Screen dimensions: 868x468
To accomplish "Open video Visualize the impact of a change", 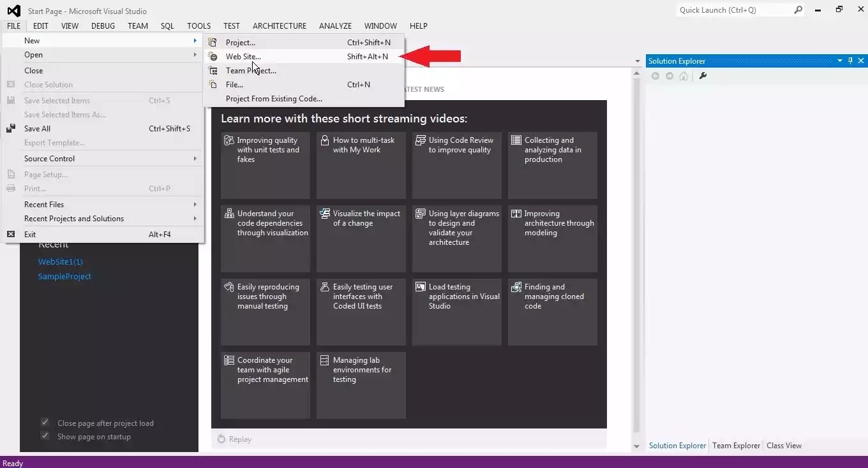I will pyautogui.click(x=361, y=238).
